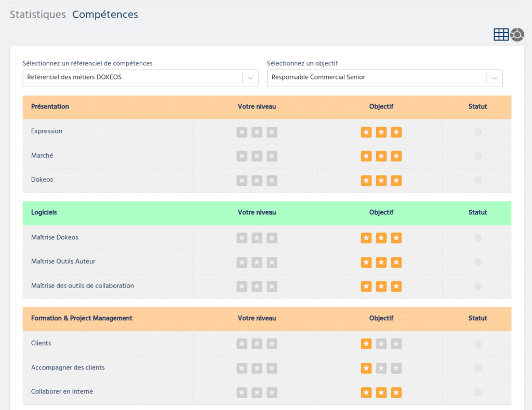532x410 pixels.
Task: Switch to the radar chart view icon
Action: coord(517,35)
